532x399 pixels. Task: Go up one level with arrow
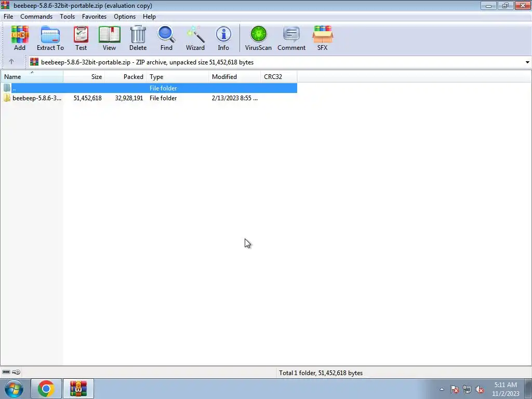pyautogui.click(x=11, y=62)
